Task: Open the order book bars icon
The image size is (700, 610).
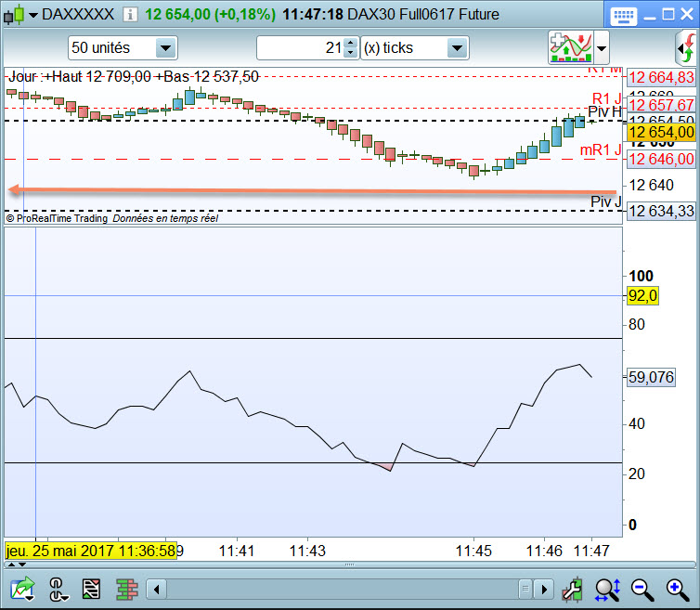Action: pos(127,589)
